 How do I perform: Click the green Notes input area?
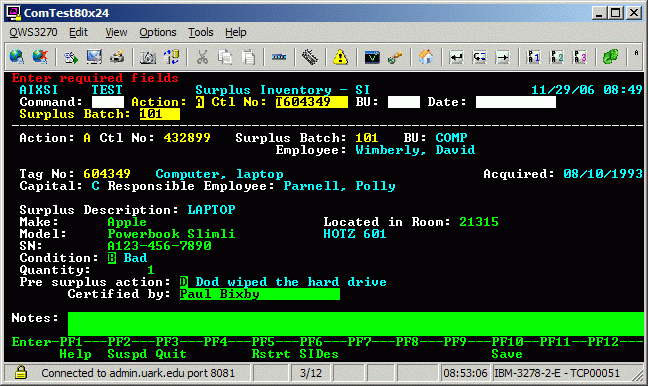356,324
